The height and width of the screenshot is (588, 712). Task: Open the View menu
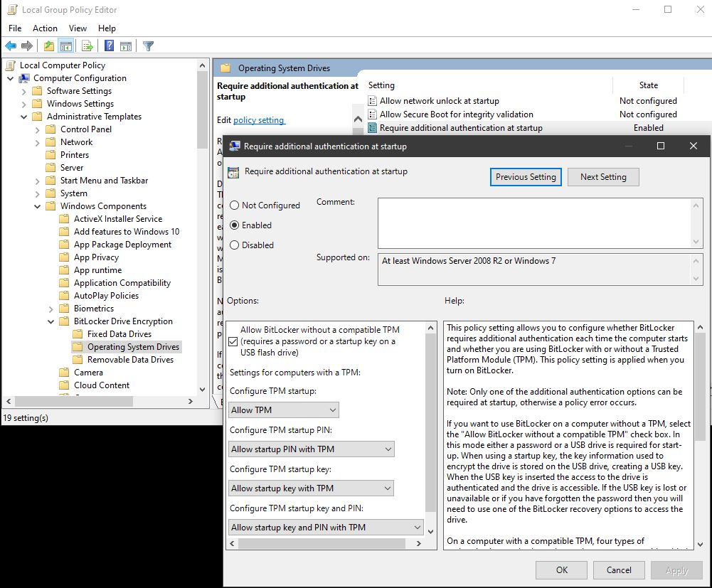78,28
